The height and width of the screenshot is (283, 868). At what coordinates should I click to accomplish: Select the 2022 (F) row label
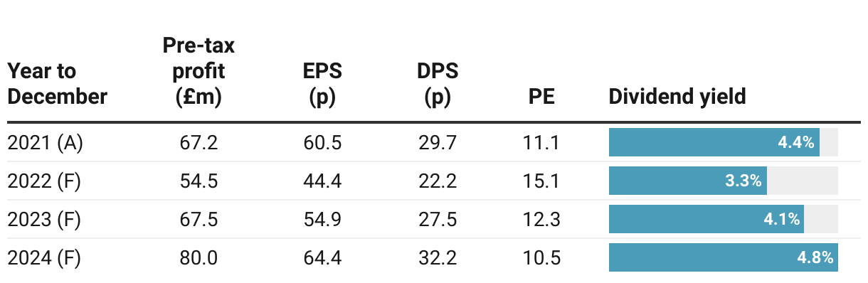pos(44,181)
